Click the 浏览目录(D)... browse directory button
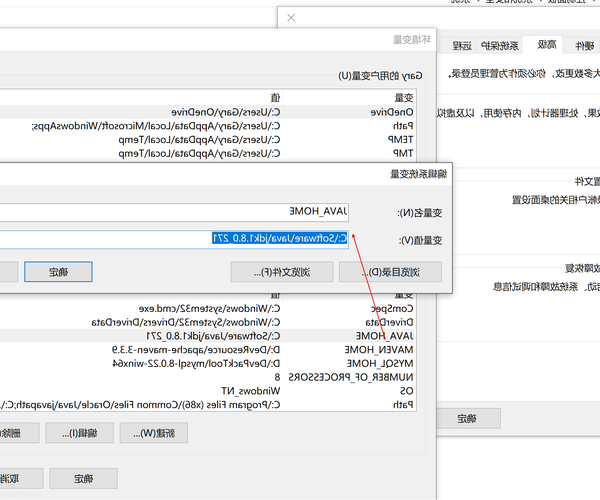This screenshot has height=500, width=600. tap(391, 272)
